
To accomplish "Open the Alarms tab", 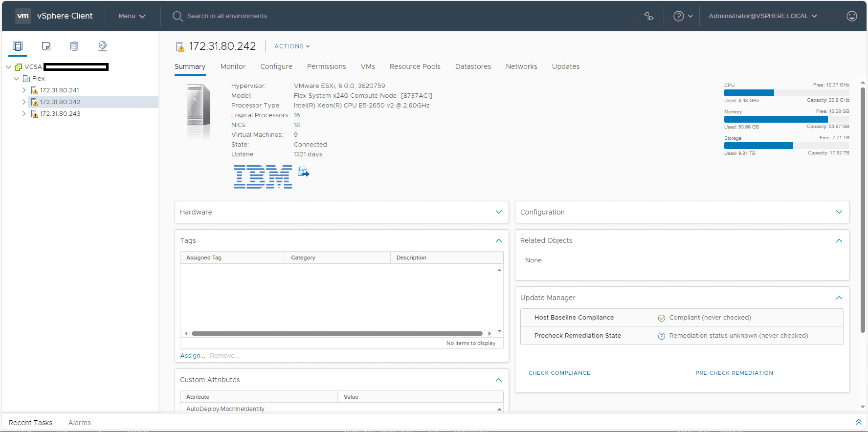I will pos(80,423).
